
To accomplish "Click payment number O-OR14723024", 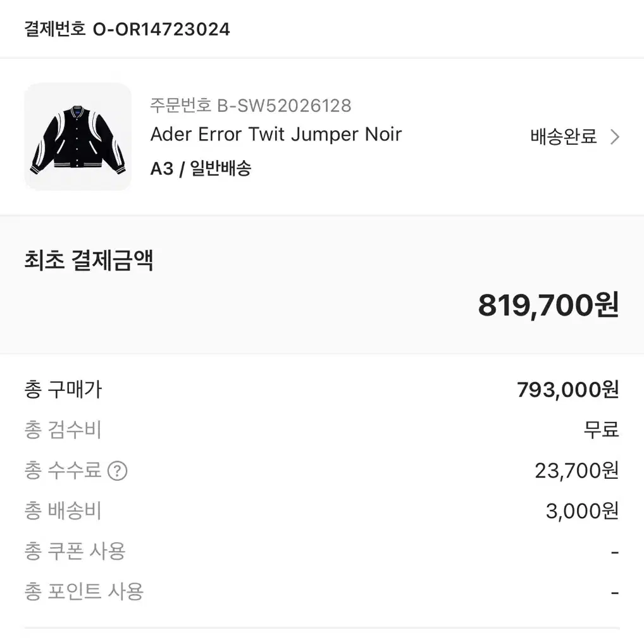I will click(127, 29).
